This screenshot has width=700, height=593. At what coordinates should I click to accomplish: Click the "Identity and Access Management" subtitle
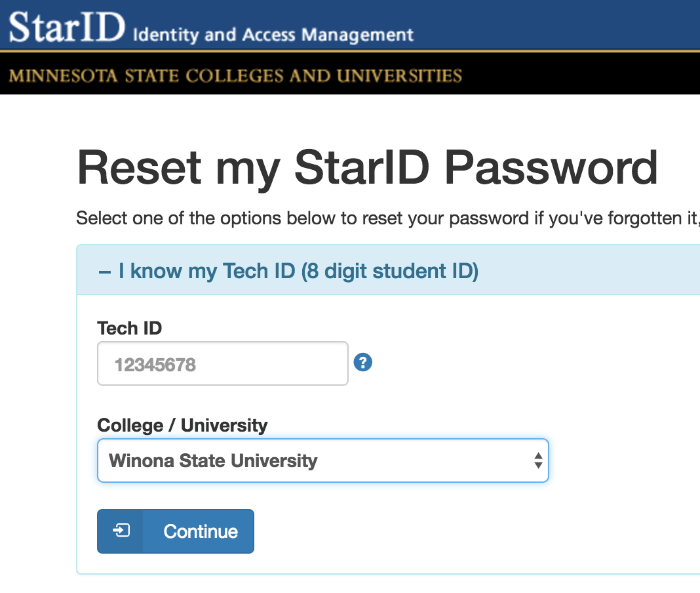tap(273, 34)
